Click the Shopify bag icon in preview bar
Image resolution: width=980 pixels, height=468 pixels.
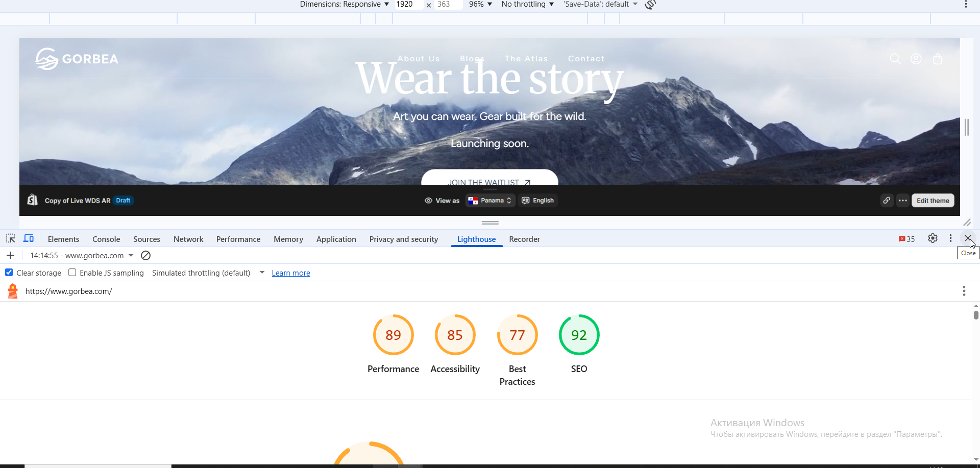tap(33, 200)
